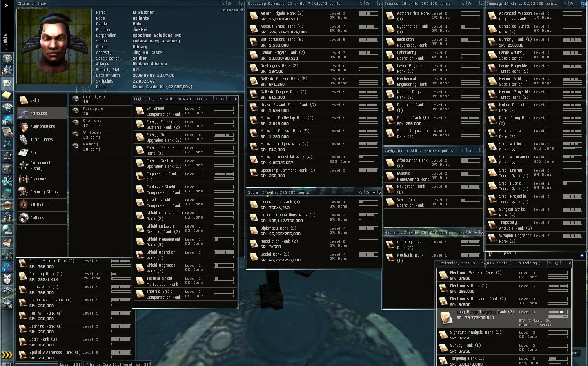Switch to the Skills tab
This screenshot has width=588, height=366.
click(x=42, y=100)
